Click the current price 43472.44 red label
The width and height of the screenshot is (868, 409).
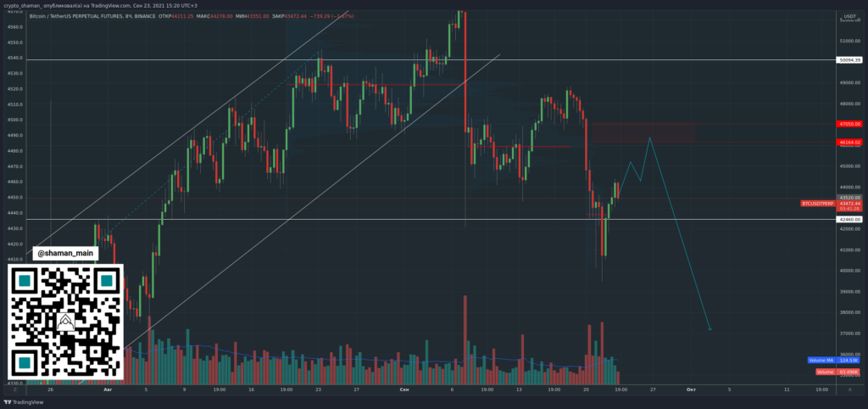[848, 204]
